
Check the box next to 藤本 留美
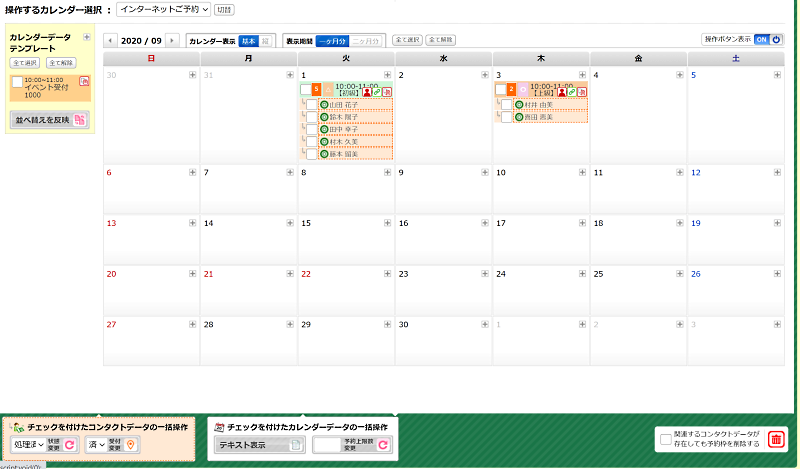point(312,154)
